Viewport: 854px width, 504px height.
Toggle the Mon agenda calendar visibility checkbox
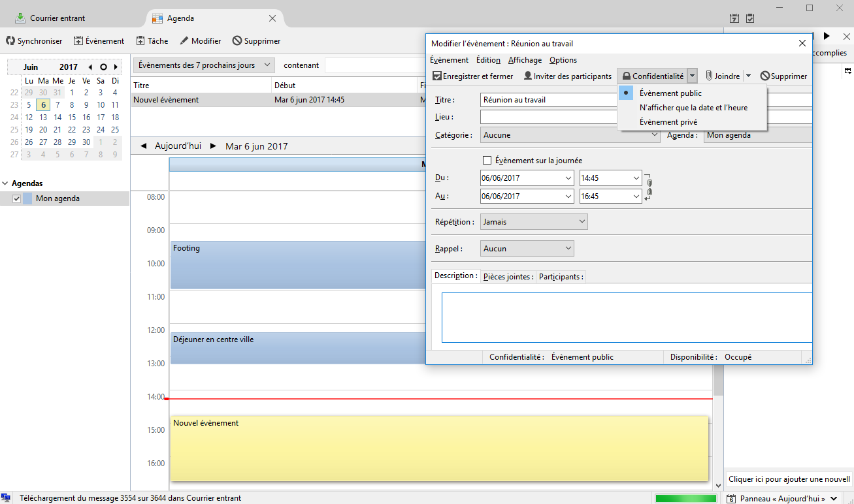pyautogui.click(x=16, y=198)
